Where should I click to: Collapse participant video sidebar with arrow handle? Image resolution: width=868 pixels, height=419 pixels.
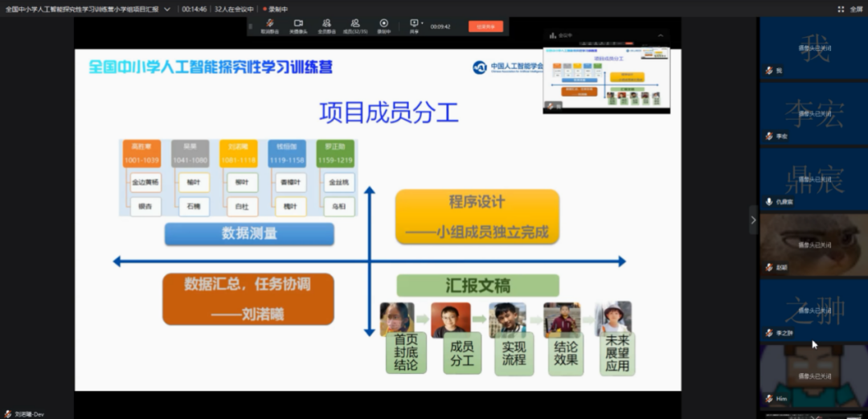coord(753,220)
